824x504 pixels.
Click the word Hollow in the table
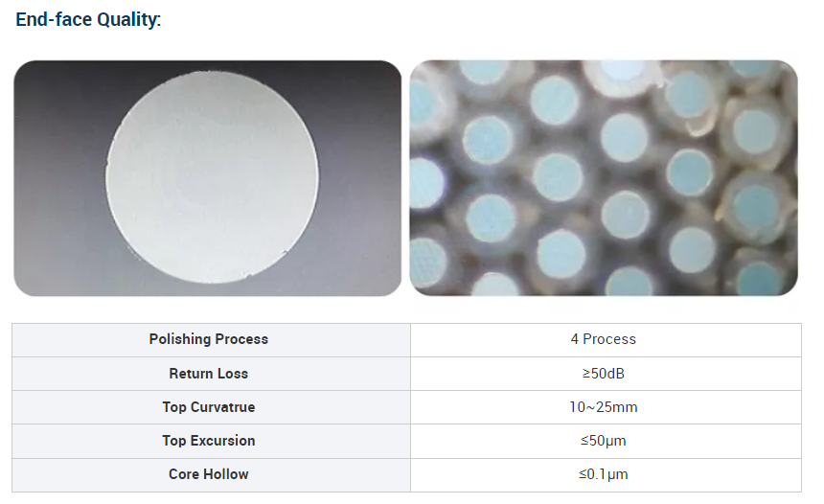coord(225,474)
